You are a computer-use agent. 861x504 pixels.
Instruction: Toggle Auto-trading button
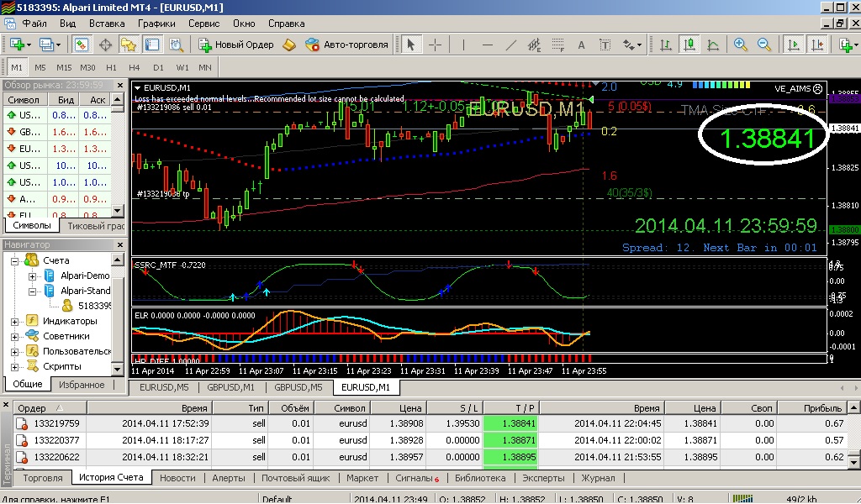click(347, 45)
